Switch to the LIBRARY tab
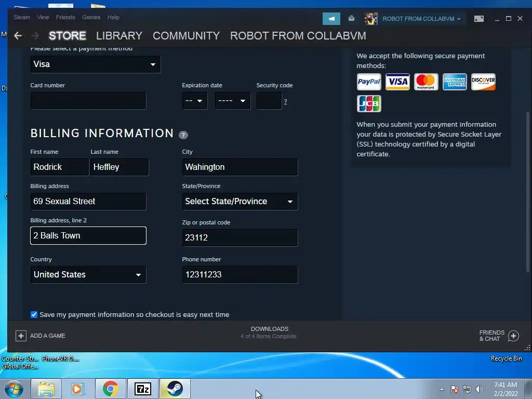Image resolution: width=532 pixels, height=399 pixels. pyautogui.click(x=119, y=36)
